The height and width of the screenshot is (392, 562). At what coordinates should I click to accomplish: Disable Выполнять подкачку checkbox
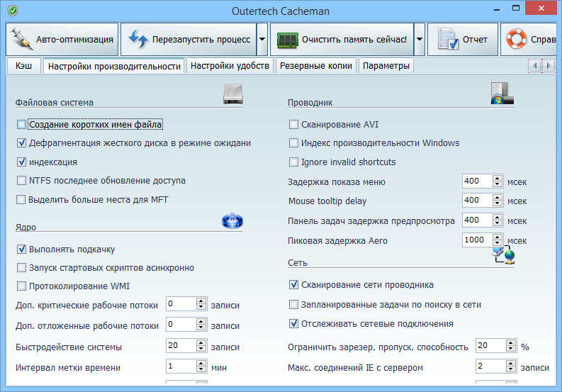tap(21, 249)
